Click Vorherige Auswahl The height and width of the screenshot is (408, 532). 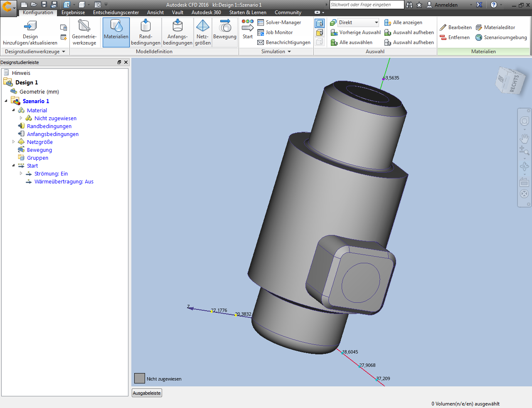point(356,32)
